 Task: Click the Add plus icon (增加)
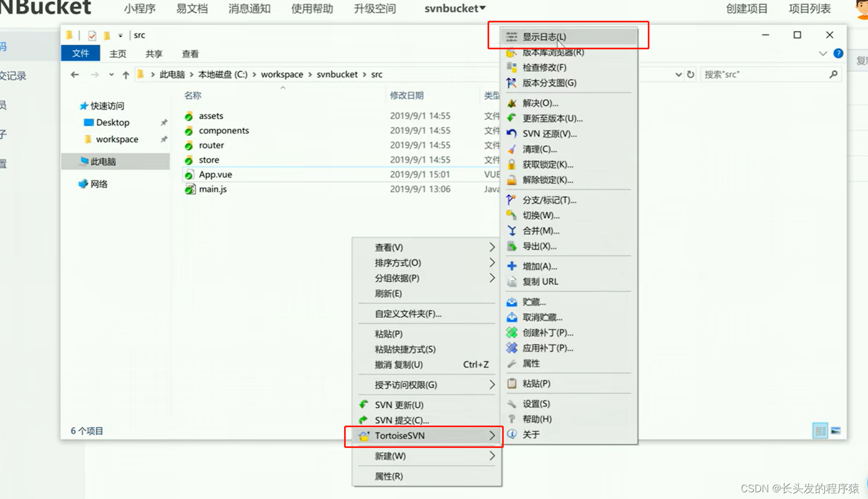[x=512, y=266]
